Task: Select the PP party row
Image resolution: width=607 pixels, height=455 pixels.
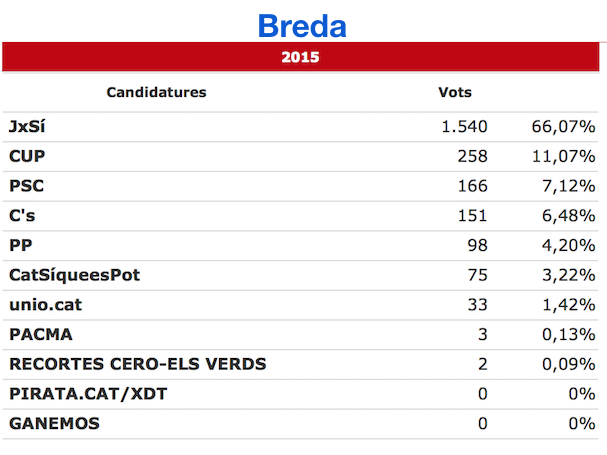Action: point(300,246)
